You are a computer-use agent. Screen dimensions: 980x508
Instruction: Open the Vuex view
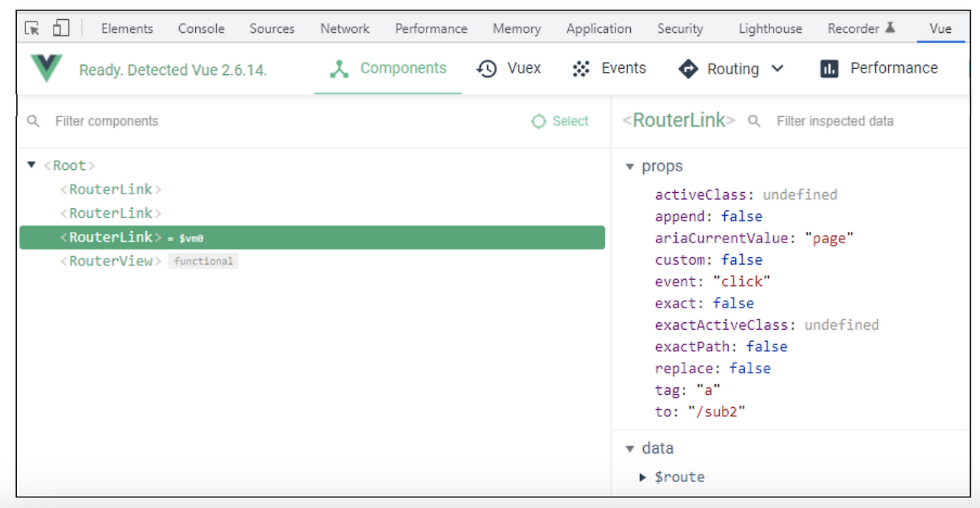coord(508,69)
